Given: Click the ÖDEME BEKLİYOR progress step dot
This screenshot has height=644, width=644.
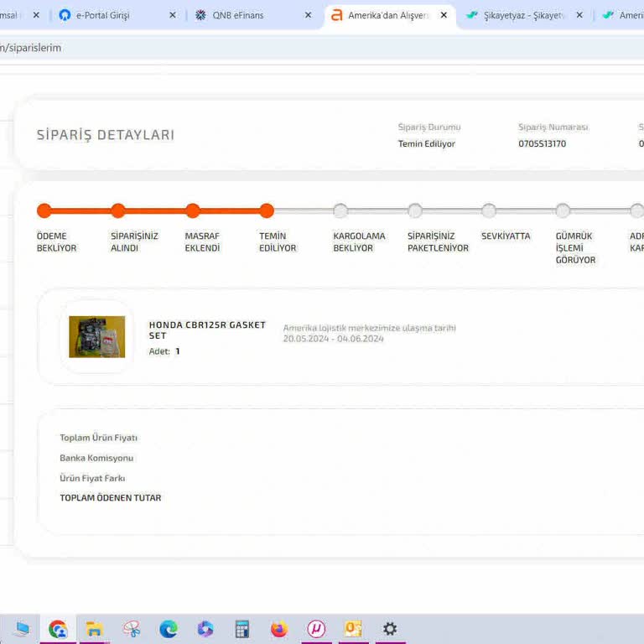Looking at the screenshot, I should click(44, 210).
